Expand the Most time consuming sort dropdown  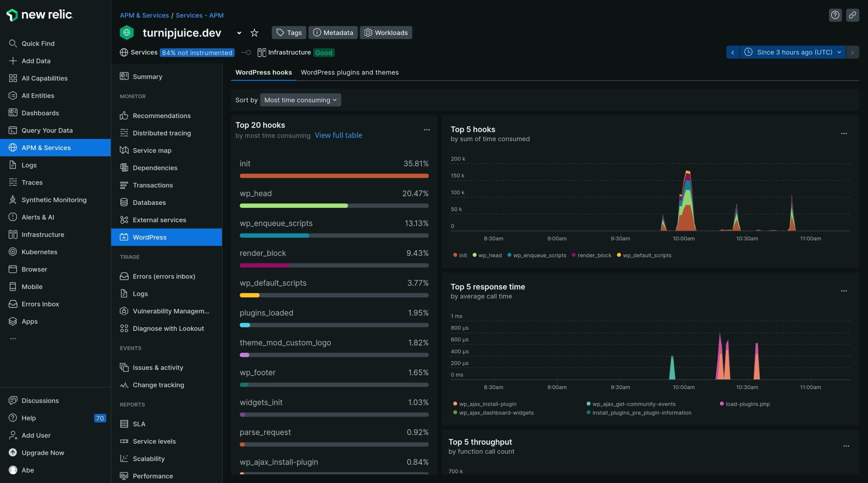pyautogui.click(x=300, y=99)
